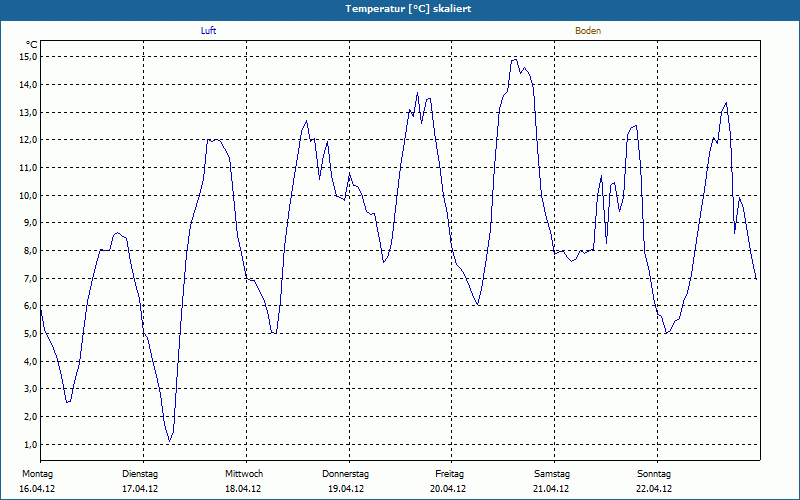Click the 12,0 y-axis value
The image size is (800, 500).
click(x=29, y=140)
